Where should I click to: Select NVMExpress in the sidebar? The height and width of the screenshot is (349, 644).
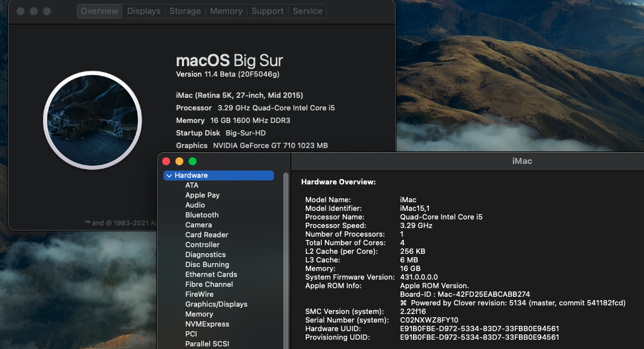tap(207, 324)
